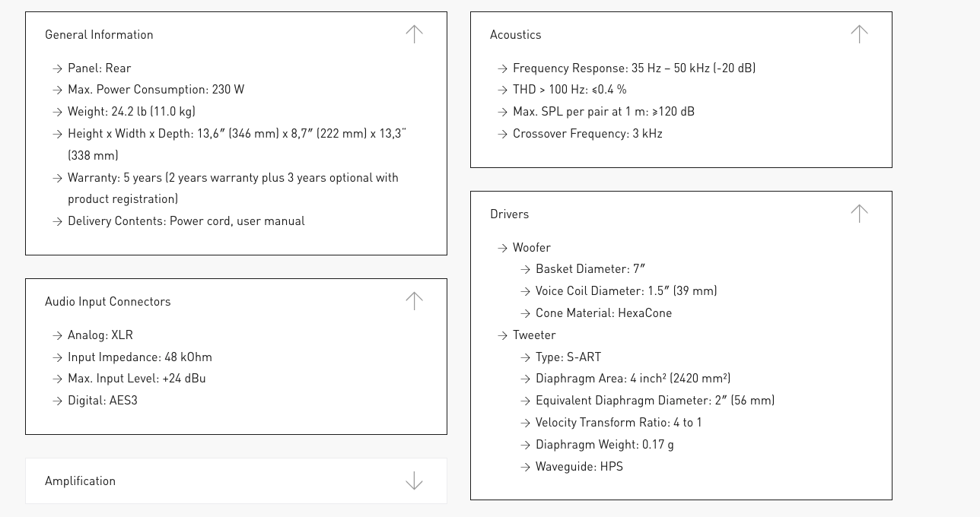Expand Amplification with the down arrow
Image resolution: width=980 pixels, height=517 pixels.
coord(414,481)
